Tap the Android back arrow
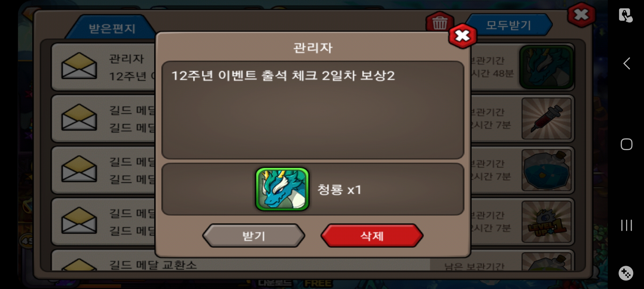 tap(627, 64)
